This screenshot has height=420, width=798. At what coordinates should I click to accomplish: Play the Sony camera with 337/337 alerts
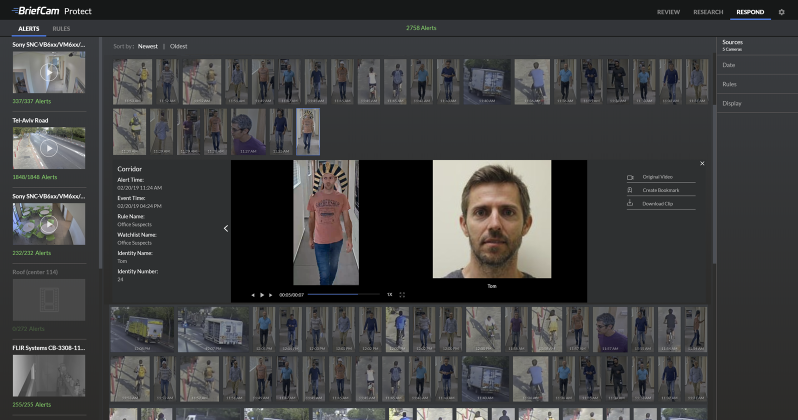click(49, 72)
